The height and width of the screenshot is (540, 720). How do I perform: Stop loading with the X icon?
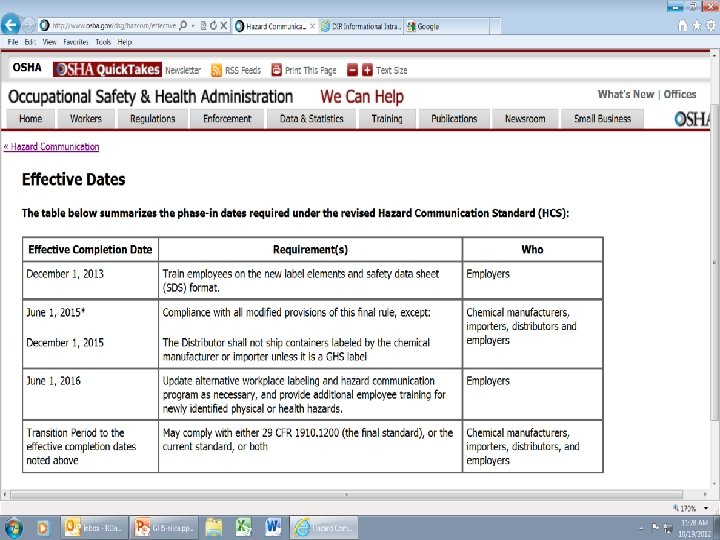tap(224, 26)
